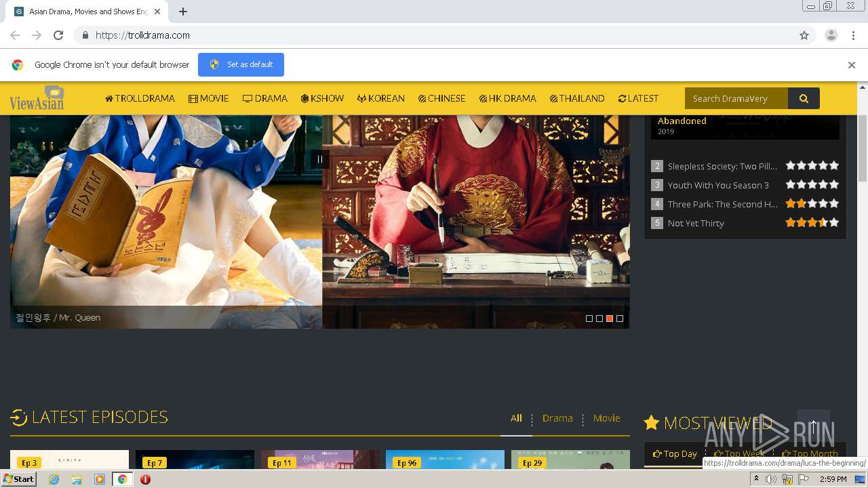The height and width of the screenshot is (488, 868).
Task: Filter latest episodes by Movie tab
Action: [606, 418]
